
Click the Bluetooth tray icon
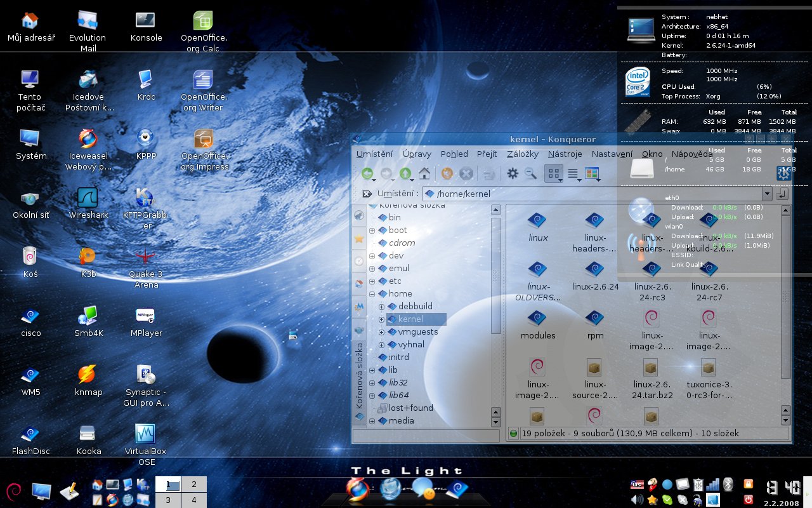[729, 485]
